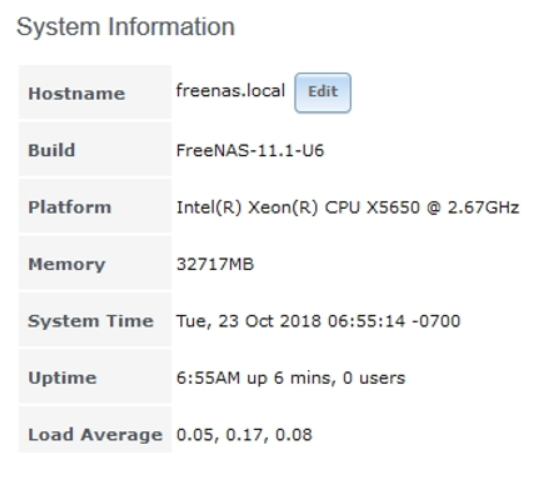Select the 32717MB memory value
This screenshot has width=553, height=478.
tap(215, 264)
